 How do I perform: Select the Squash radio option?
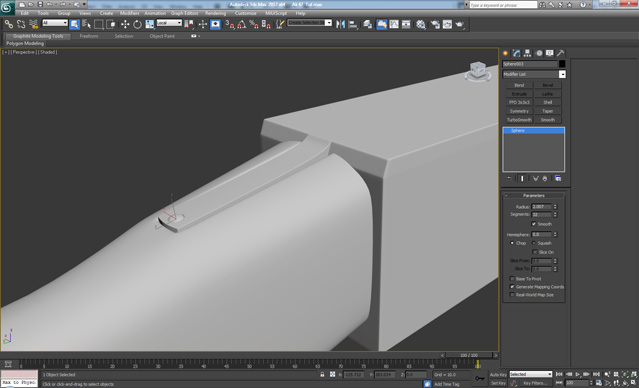(x=533, y=243)
